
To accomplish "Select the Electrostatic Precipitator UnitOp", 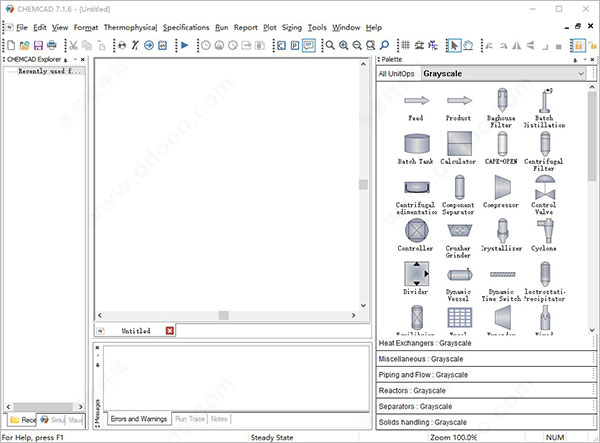I will 545,282.
